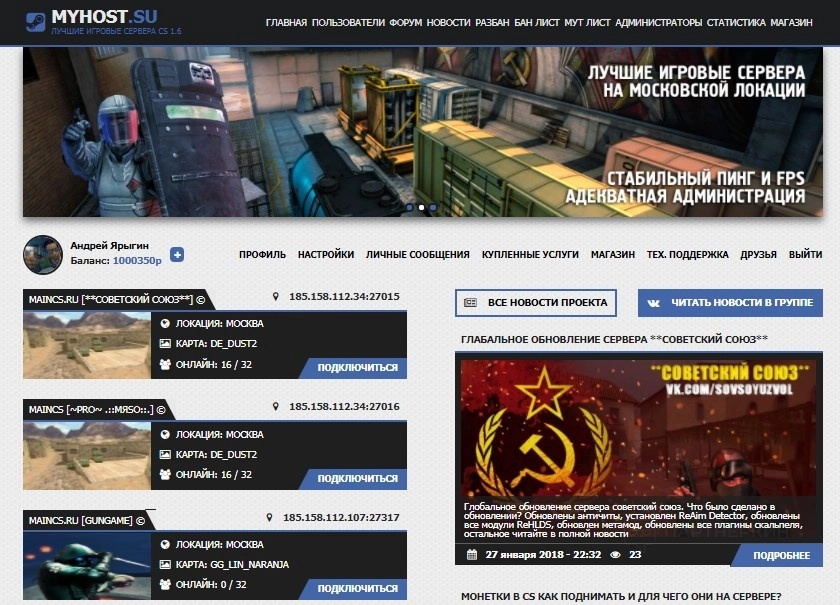Click location pin icon next to 185.158.112.34:27015
Image resolution: width=840 pixels, height=605 pixels.
(275, 296)
